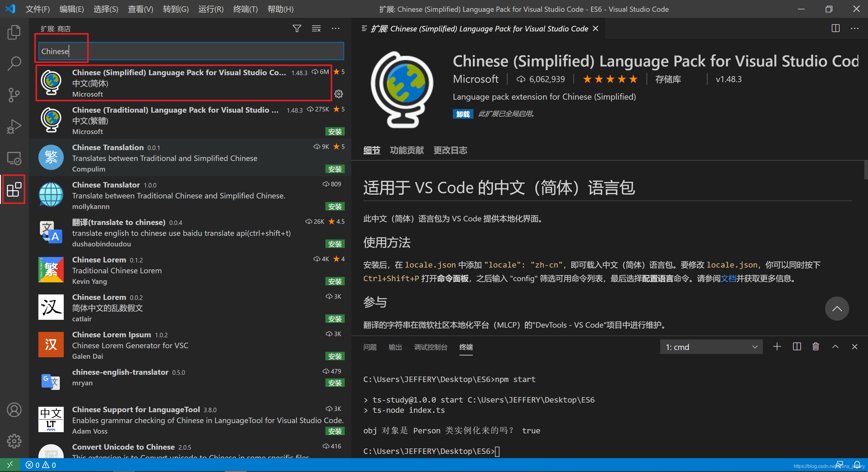Open the terminal selector '1: cmd' dropdown

tap(711, 347)
